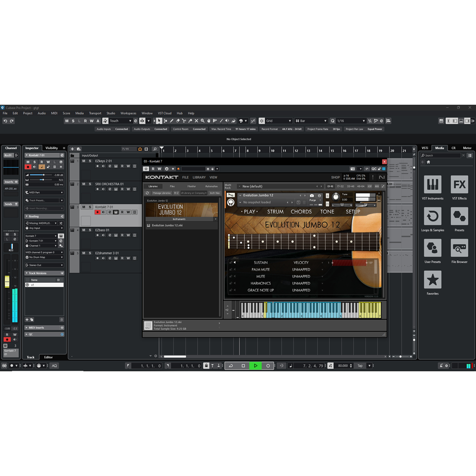Open the VST Instruments media tile

pyautogui.click(x=432, y=184)
